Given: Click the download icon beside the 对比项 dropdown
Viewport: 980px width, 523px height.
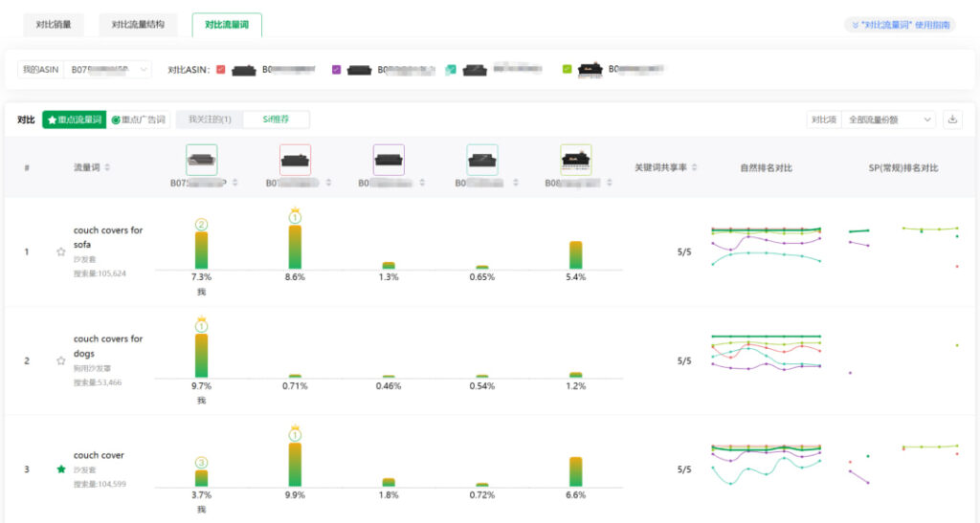Looking at the screenshot, I should (x=952, y=120).
